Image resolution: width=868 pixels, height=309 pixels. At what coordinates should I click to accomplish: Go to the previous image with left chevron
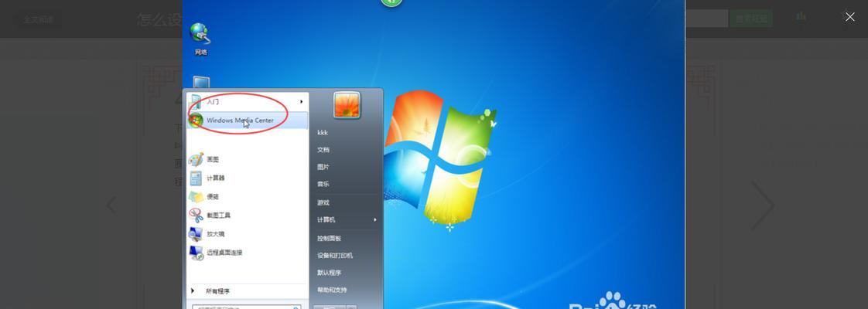pos(112,205)
